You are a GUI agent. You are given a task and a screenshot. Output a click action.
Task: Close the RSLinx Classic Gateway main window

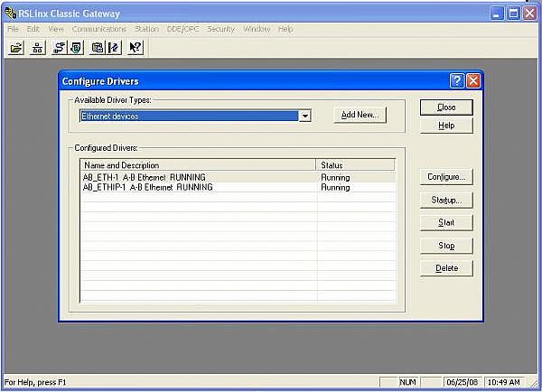(x=529, y=14)
